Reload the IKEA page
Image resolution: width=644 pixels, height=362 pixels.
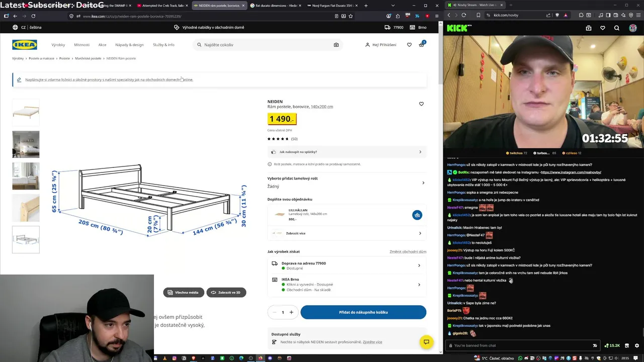click(x=33, y=16)
